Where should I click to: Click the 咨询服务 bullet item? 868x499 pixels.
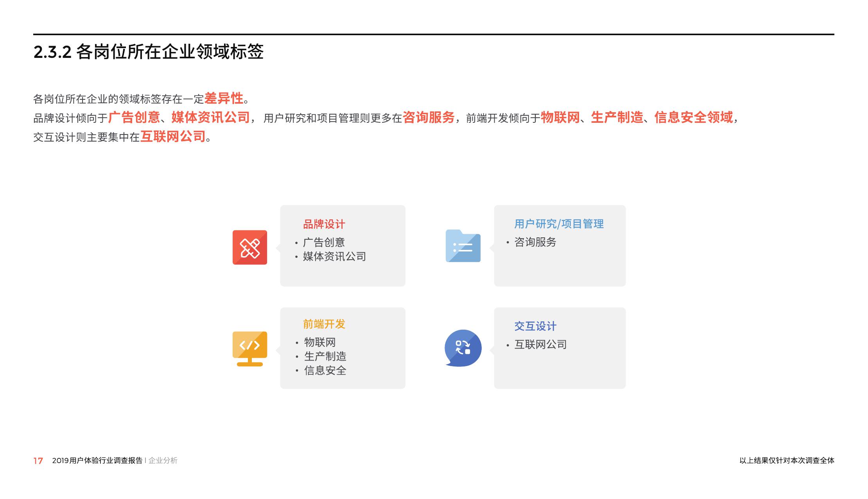click(535, 242)
